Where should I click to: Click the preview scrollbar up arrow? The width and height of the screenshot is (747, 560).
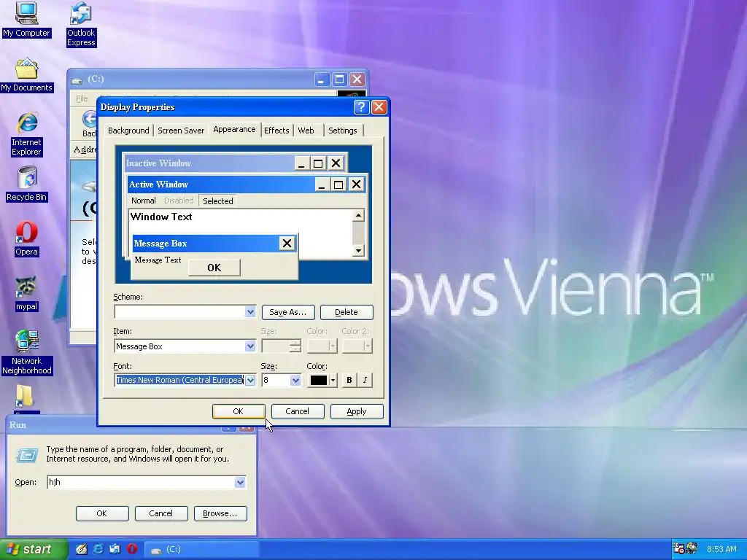(359, 216)
